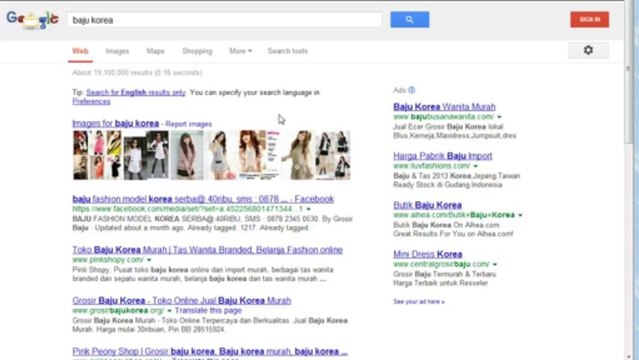Screen dimensions: 639x360
Task: Open first image thumbnail collage of outfits
Action: click(97, 155)
